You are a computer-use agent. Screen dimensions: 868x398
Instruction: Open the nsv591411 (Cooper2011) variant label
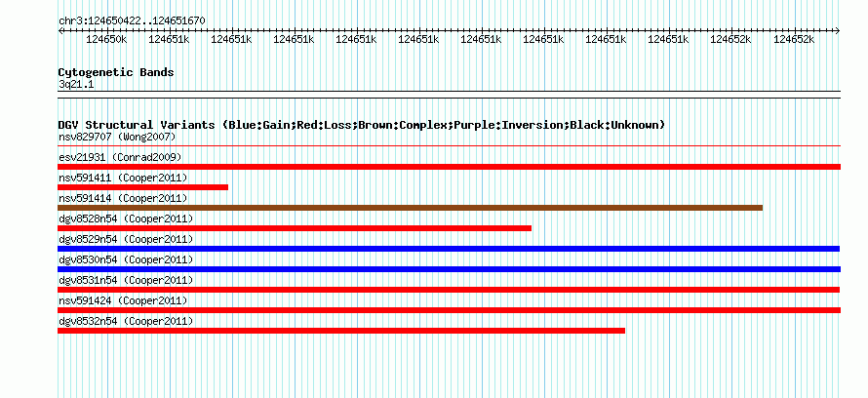(123, 178)
